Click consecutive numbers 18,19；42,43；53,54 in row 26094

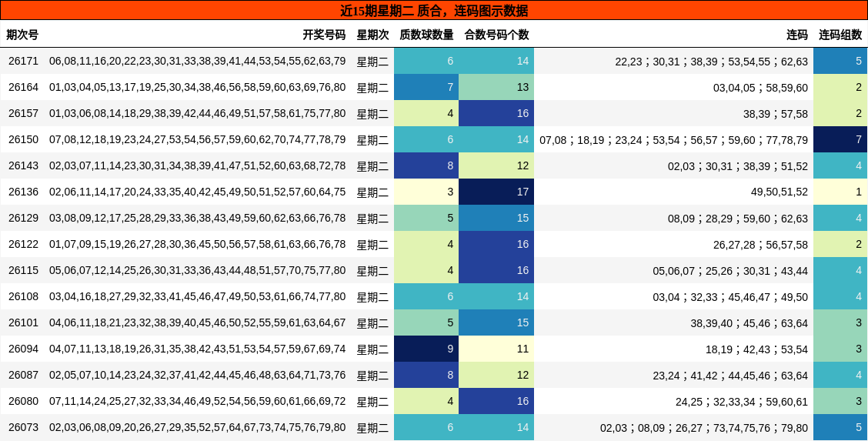coord(756,349)
